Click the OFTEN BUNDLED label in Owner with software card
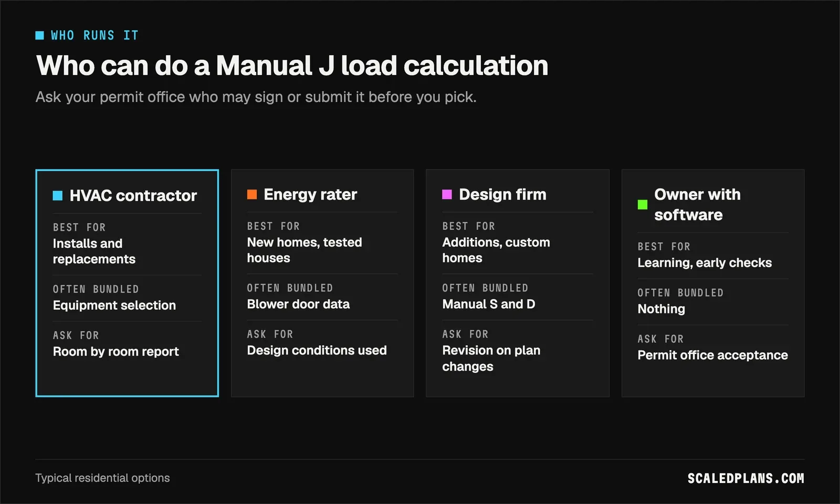This screenshot has width=840, height=504. [x=680, y=293]
